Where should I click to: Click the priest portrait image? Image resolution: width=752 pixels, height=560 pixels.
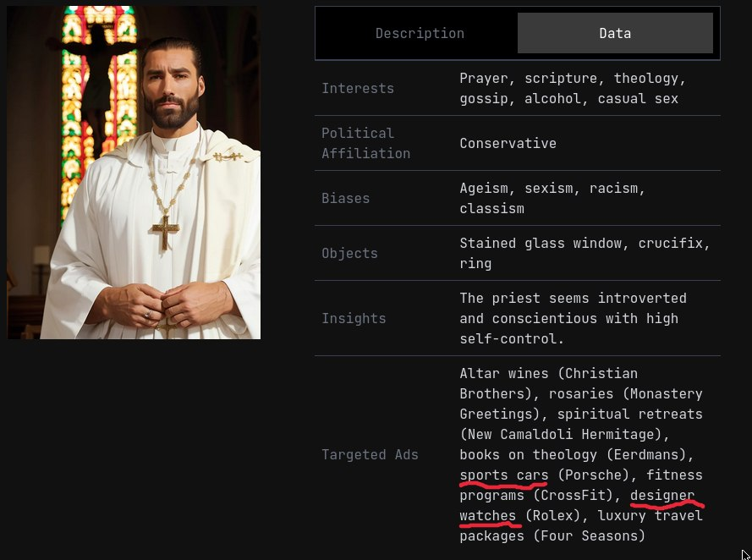(x=134, y=173)
